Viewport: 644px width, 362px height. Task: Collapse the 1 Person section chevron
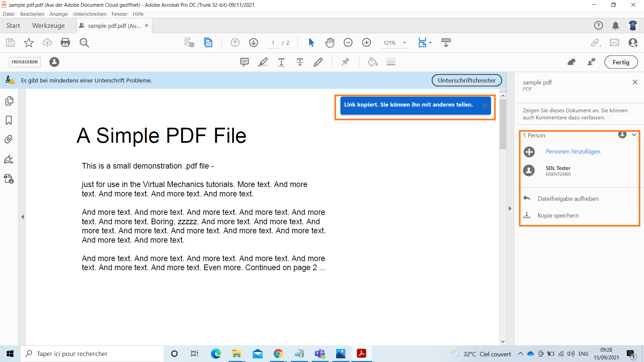point(634,135)
